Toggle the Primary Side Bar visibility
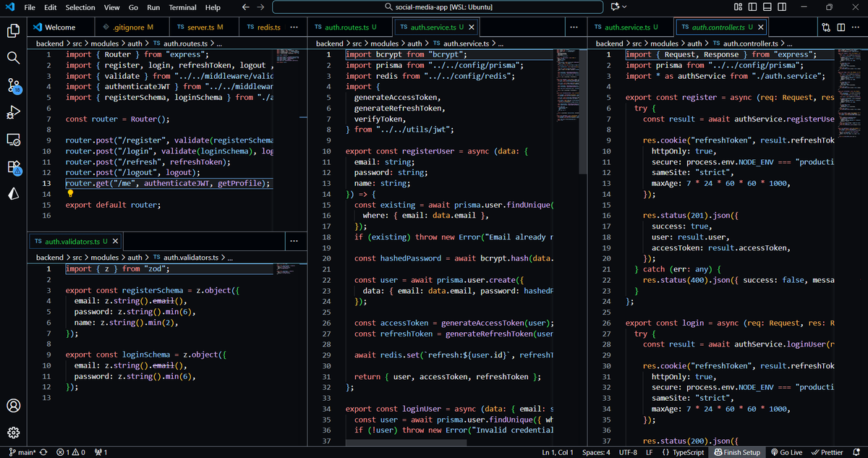This screenshot has height=458, width=868. point(752,7)
